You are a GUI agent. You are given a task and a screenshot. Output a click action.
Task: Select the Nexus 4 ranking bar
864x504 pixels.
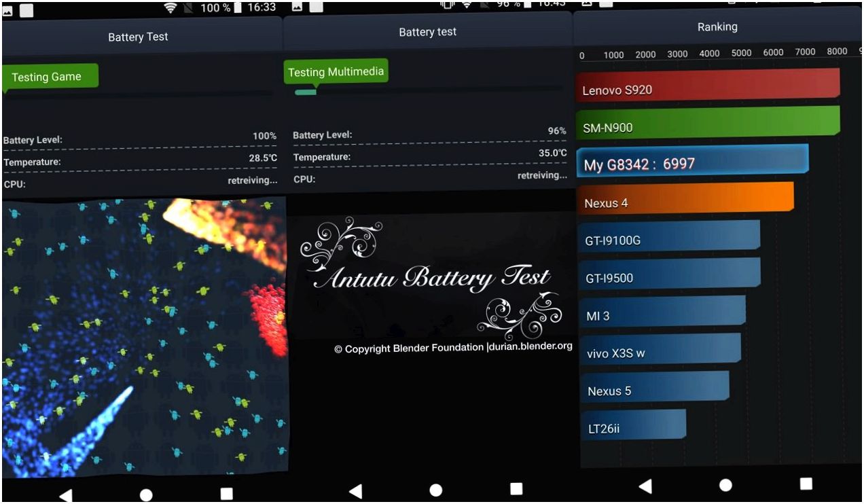pyautogui.click(x=685, y=198)
